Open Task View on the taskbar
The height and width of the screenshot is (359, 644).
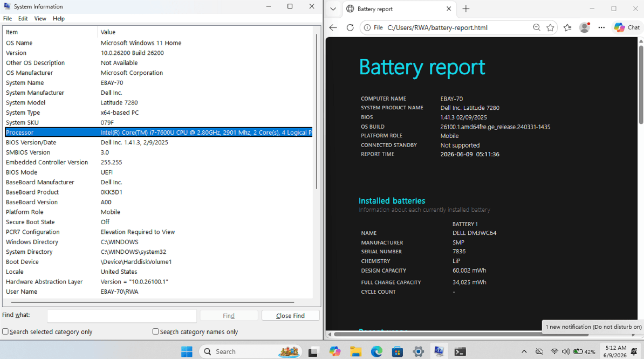click(313, 351)
